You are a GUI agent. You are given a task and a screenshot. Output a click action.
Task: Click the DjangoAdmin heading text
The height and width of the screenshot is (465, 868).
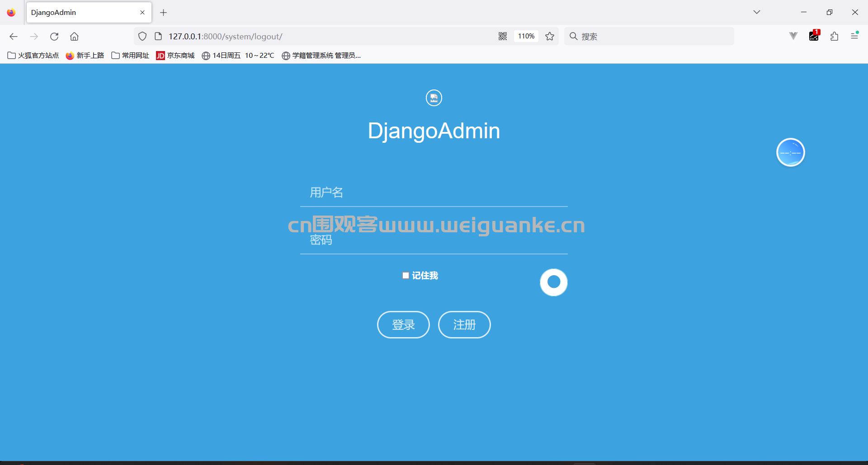tap(434, 131)
